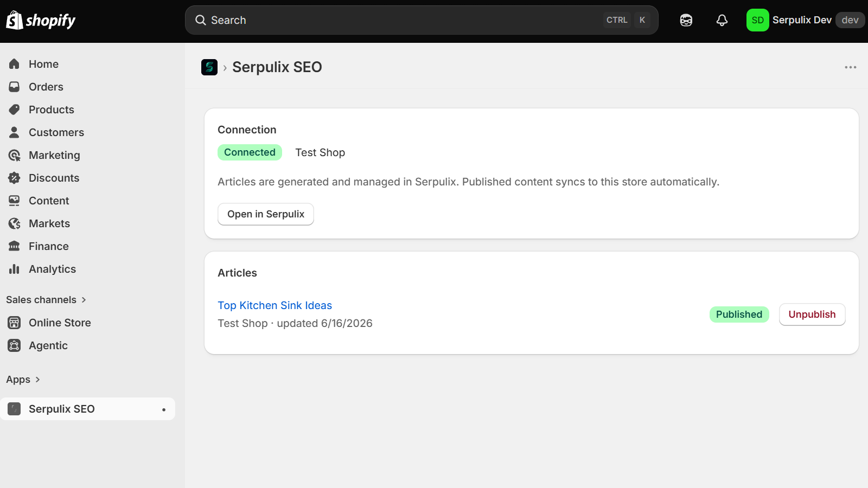Open Content in the sidebar

pos(88,201)
